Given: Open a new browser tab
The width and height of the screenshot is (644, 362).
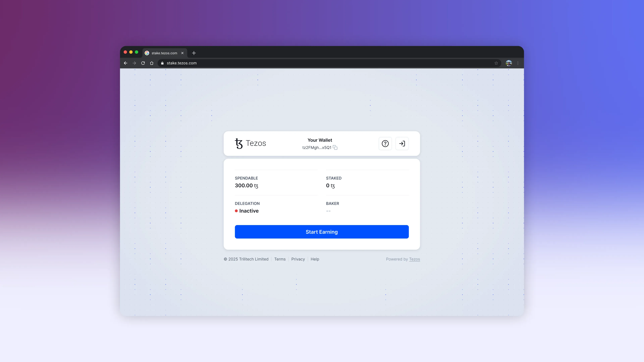Looking at the screenshot, I should coord(194,53).
